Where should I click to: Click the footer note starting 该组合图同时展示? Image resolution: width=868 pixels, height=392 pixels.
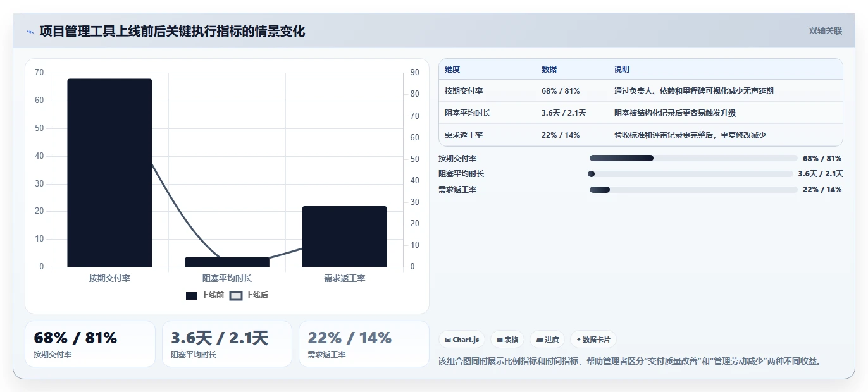(629, 361)
